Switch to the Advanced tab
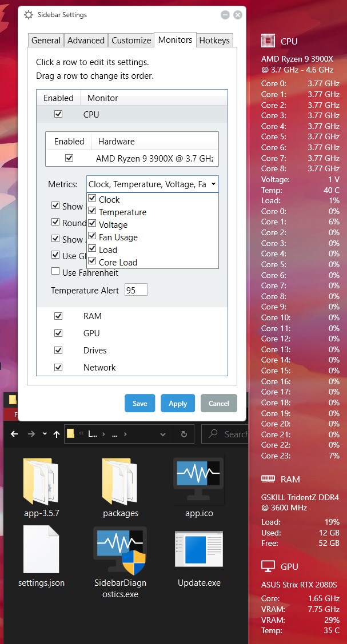 [x=86, y=41]
